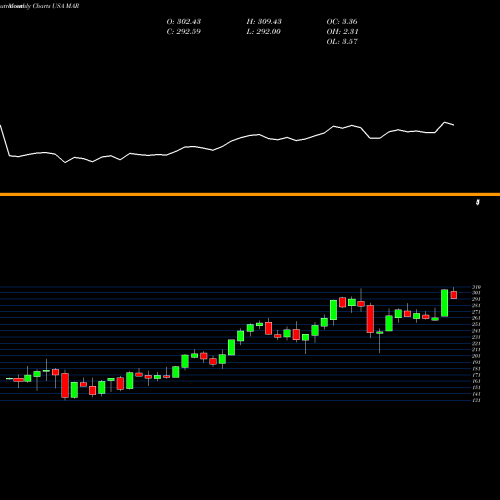Click the '201' price axis label

(476, 356)
